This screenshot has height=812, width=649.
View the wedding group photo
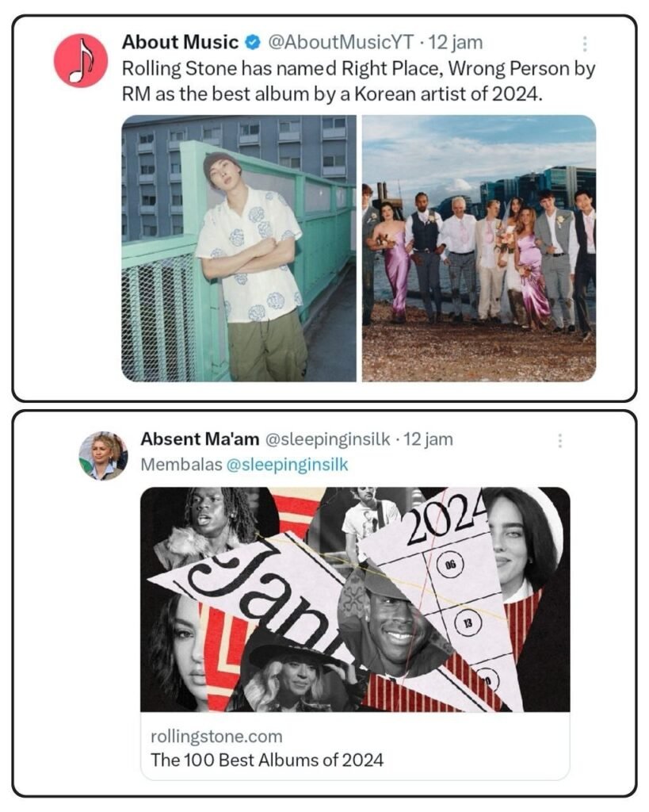point(479,248)
